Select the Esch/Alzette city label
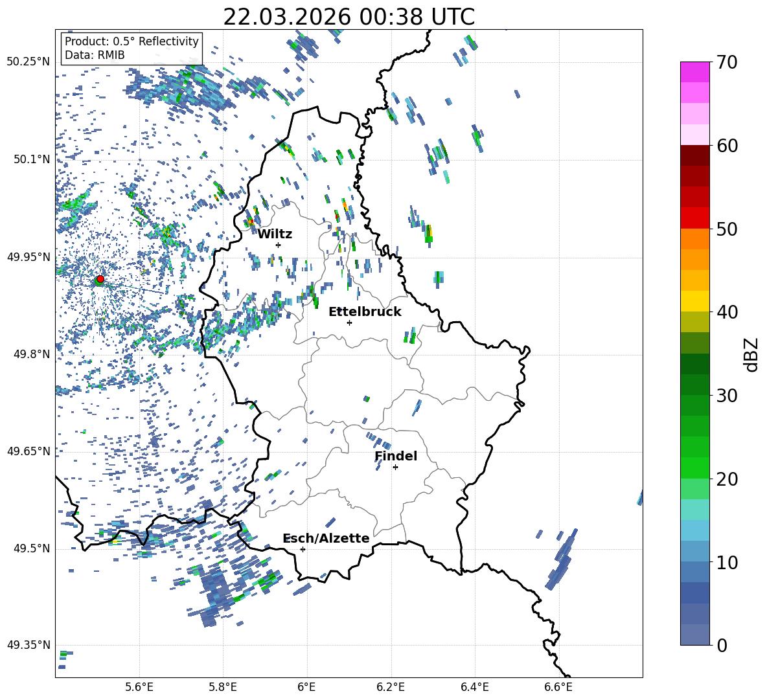767x700 pixels. 326,539
